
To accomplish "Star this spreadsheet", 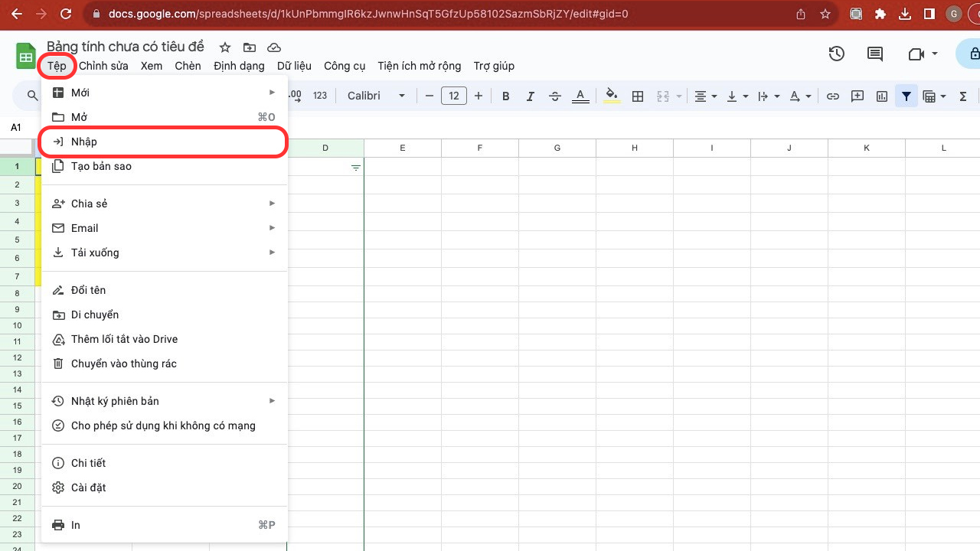I will 224,47.
